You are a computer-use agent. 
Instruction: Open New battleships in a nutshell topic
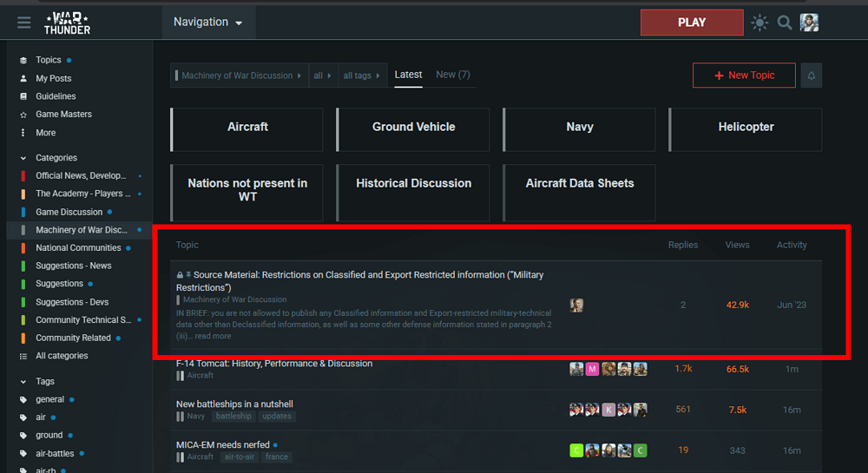(x=234, y=404)
